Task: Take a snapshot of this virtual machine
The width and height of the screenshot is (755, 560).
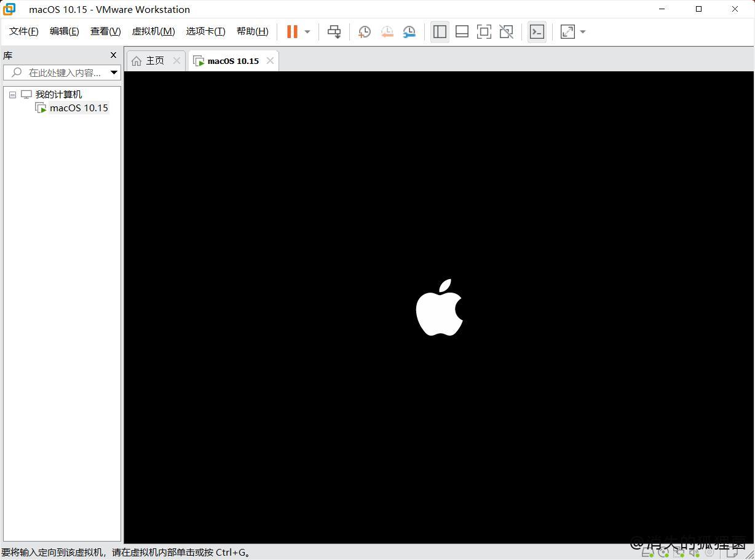Action: 365,32
